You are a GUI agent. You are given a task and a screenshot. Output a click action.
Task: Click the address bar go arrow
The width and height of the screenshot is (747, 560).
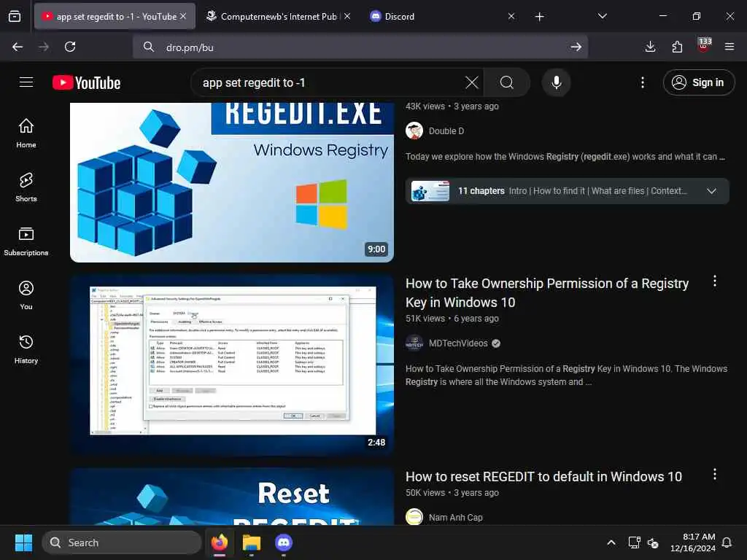click(576, 47)
